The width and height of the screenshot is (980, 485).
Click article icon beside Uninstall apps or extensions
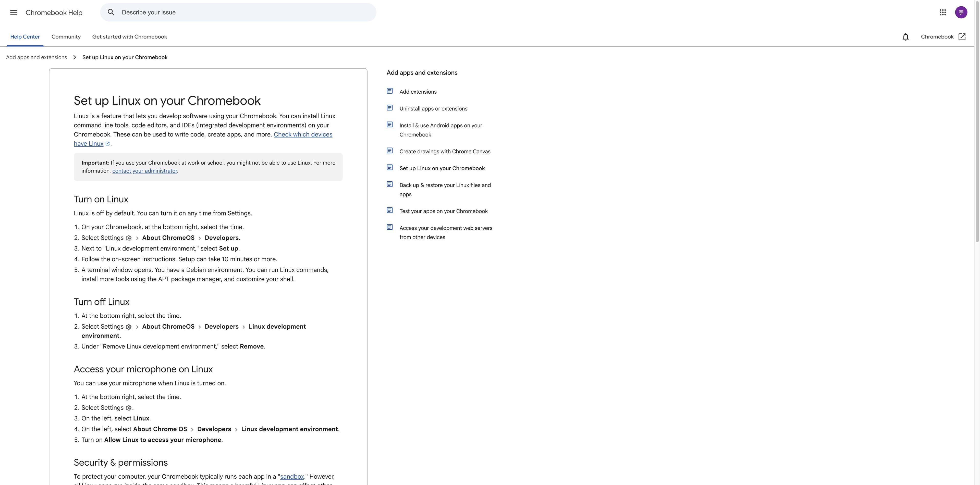tap(389, 108)
